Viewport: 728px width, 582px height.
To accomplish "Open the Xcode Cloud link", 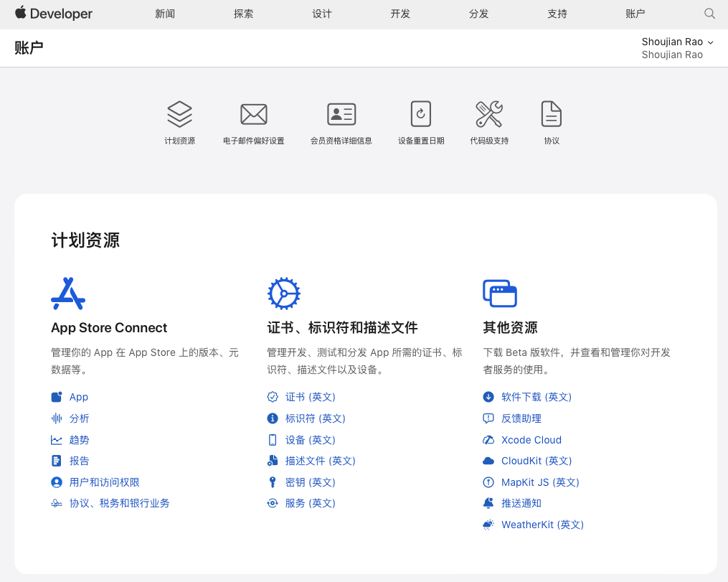I will tap(531, 440).
